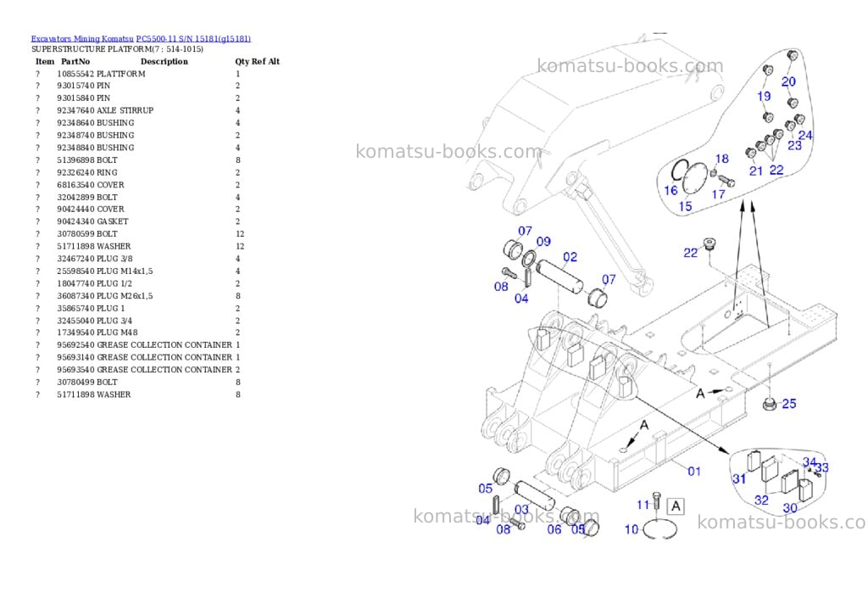The image size is (868, 615).
Task: Click diagram callout 01 on platform
Action: pyautogui.click(x=694, y=472)
